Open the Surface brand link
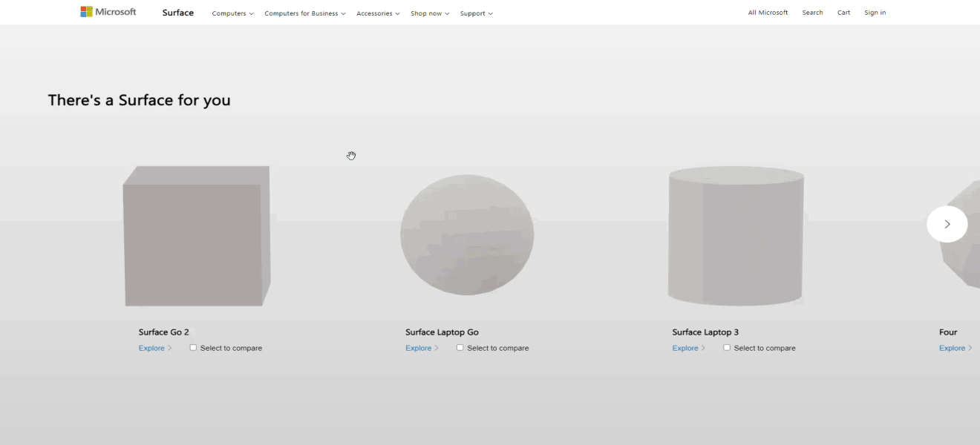The width and height of the screenshot is (980, 445). pos(178,13)
